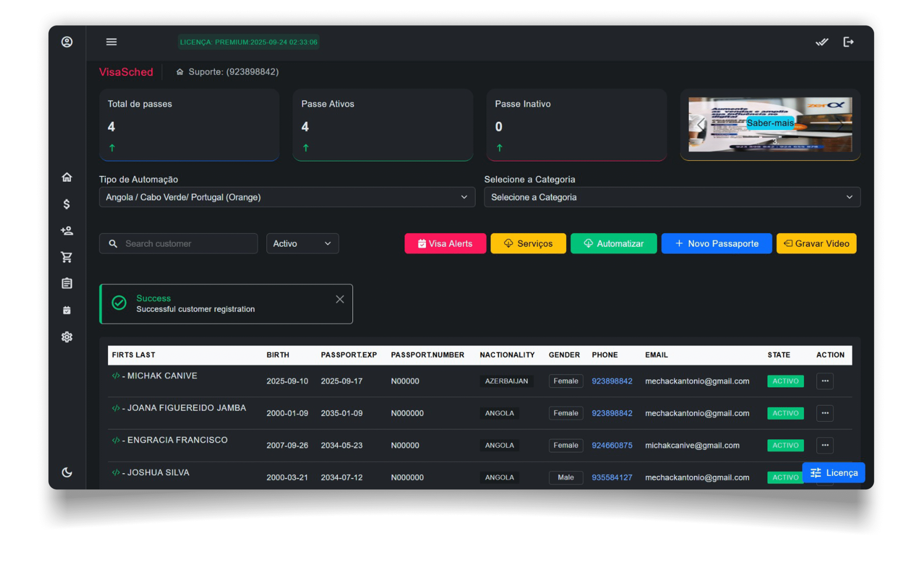
Task: Open action menu for ENGRACIA FRANCISCO row
Action: (x=825, y=445)
